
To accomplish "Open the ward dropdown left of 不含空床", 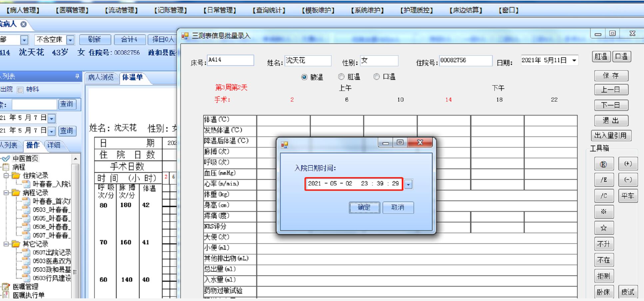I will [24, 40].
